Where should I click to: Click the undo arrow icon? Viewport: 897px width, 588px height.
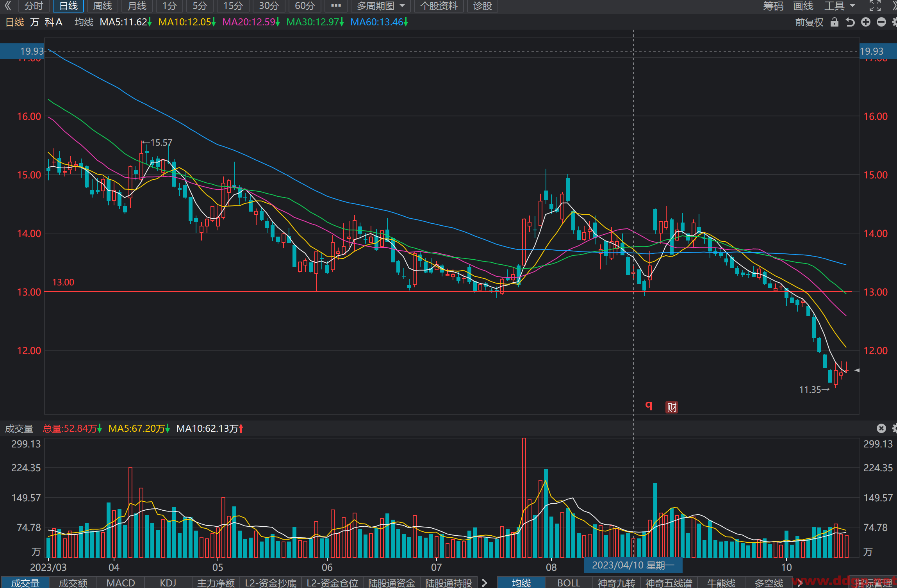coord(850,22)
